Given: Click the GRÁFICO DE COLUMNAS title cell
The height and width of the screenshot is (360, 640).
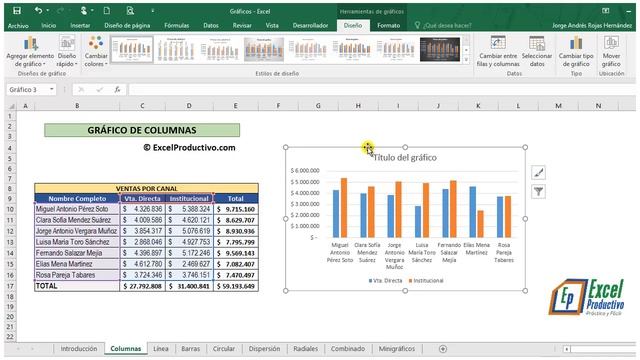Looking at the screenshot, I should pos(142,130).
